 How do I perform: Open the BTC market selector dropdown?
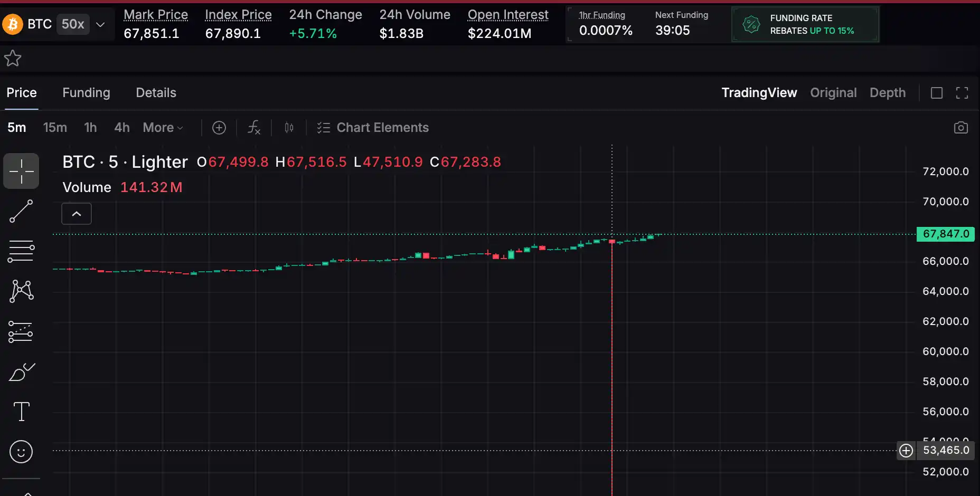(100, 24)
